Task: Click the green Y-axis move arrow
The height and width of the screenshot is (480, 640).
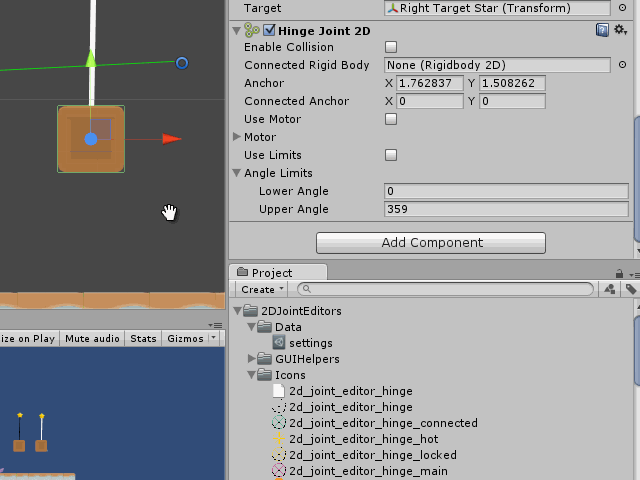Action: [91, 58]
